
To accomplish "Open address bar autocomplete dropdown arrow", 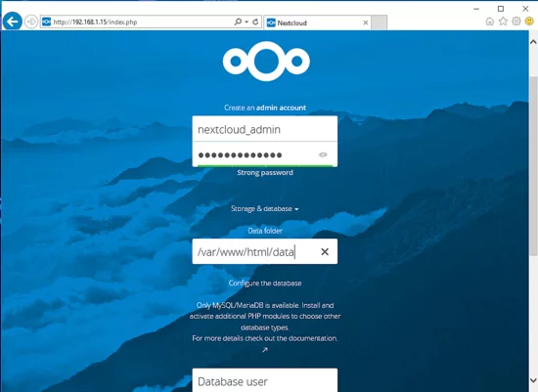I will pyautogui.click(x=247, y=22).
